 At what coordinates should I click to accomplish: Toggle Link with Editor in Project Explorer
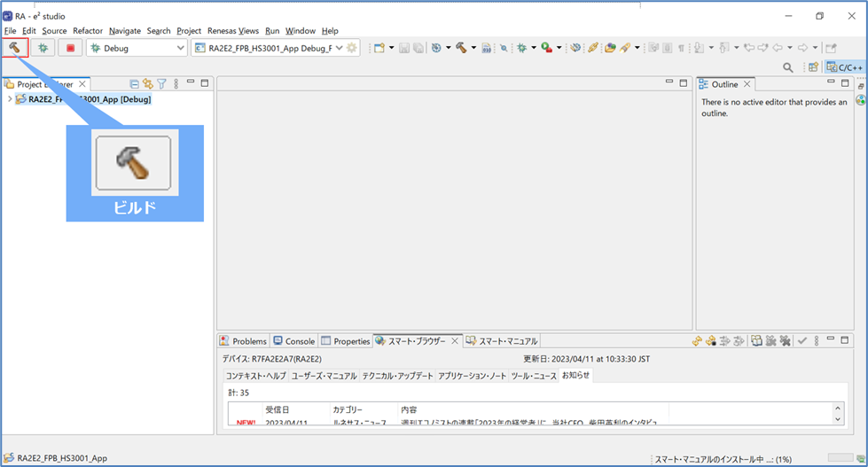[148, 84]
